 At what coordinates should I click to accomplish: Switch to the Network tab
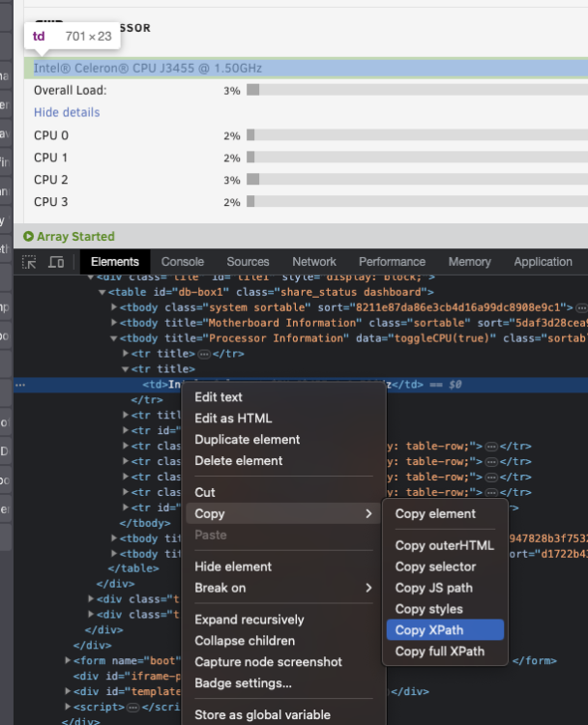pyautogui.click(x=314, y=262)
